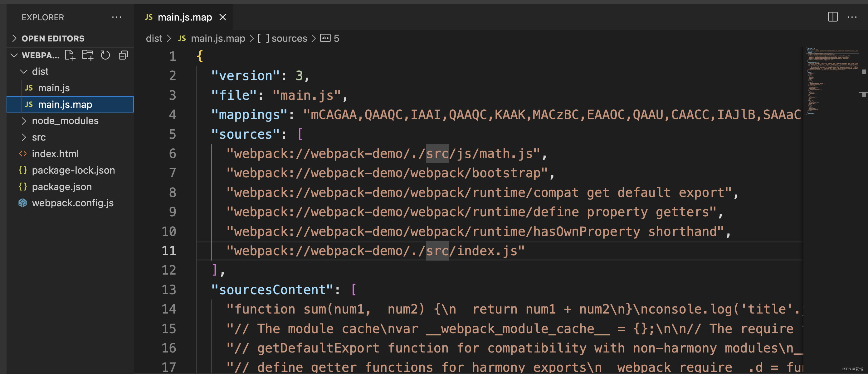Click the New File icon in explorer
Image resolution: width=868 pixels, height=374 pixels.
pos(70,55)
